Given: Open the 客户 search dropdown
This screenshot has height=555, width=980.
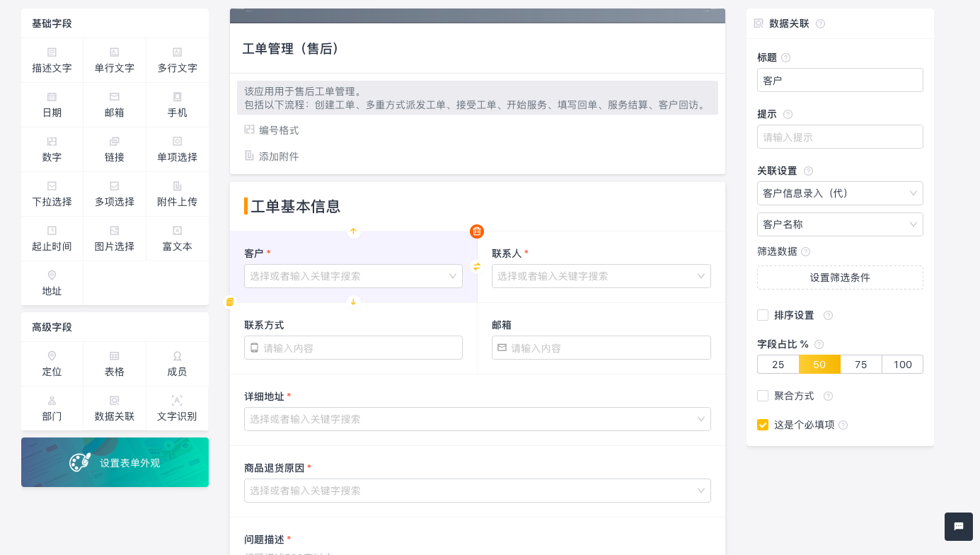Looking at the screenshot, I should 353,276.
